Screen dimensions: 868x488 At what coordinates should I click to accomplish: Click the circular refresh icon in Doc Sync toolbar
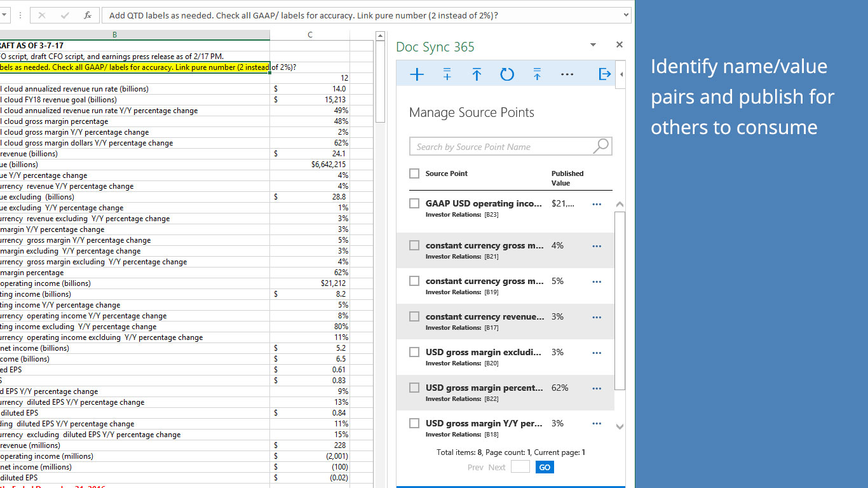(x=506, y=75)
